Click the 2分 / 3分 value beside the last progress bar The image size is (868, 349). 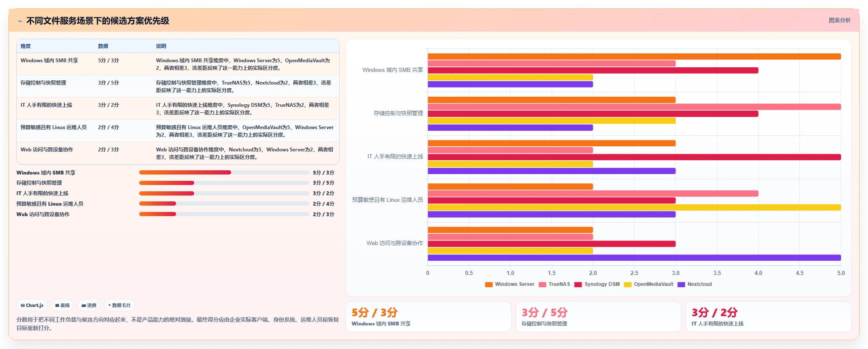coord(324,214)
